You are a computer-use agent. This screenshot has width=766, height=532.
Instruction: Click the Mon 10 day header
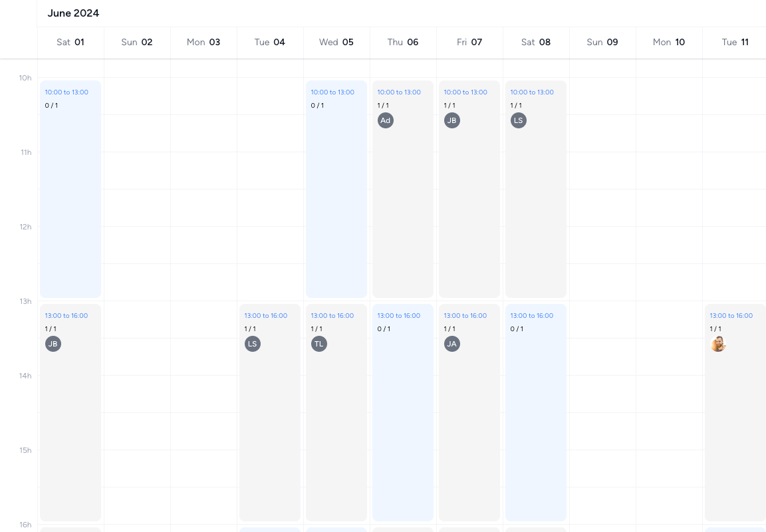tap(669, 42)
